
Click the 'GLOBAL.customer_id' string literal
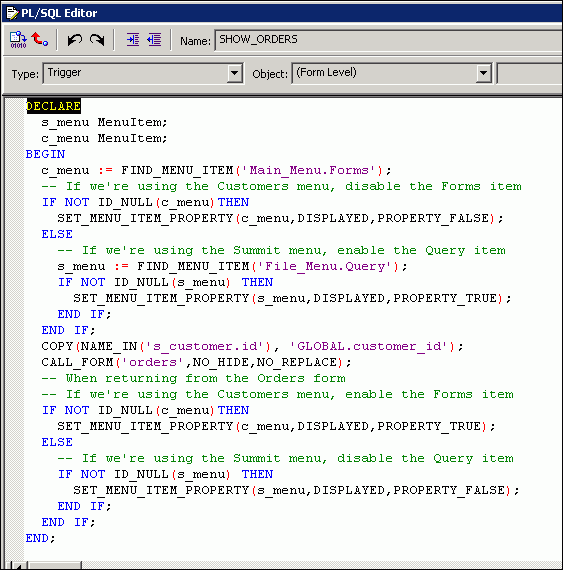coord(369,346)
